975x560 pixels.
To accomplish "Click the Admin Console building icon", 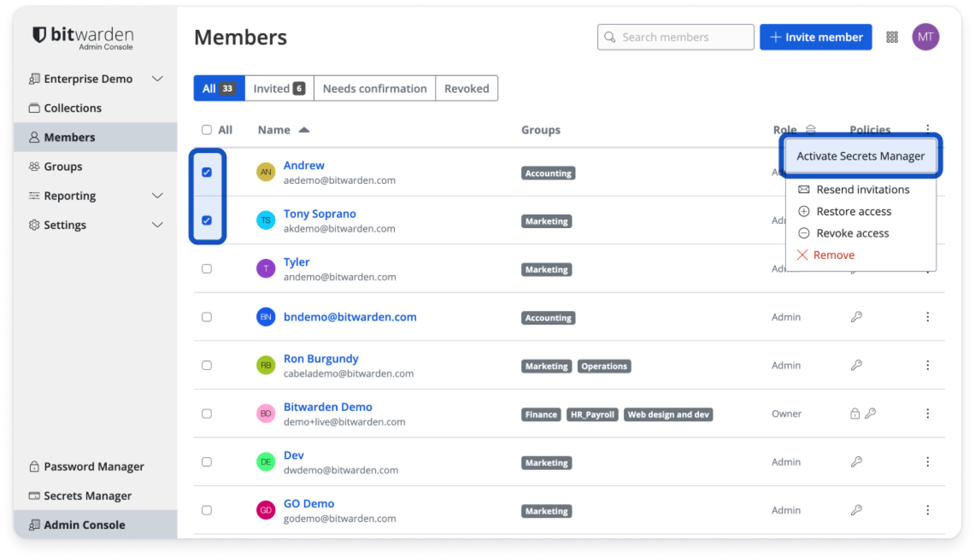I will coord(34,524).
